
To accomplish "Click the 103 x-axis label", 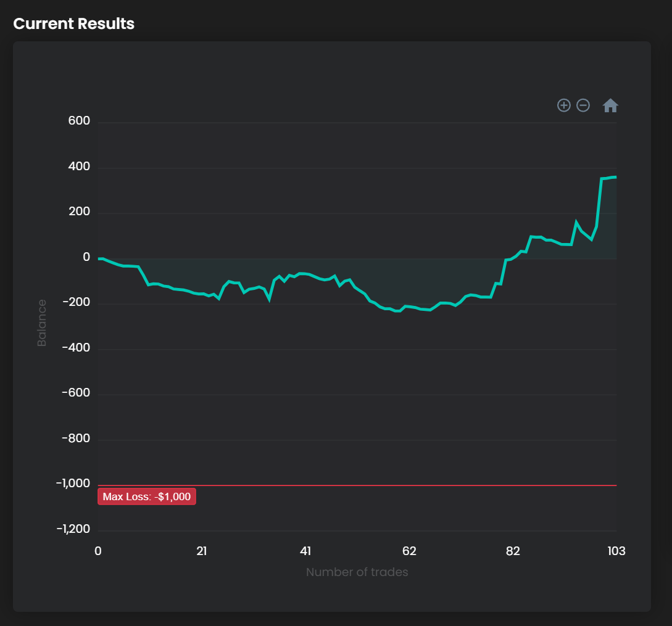I will [616, 551].
